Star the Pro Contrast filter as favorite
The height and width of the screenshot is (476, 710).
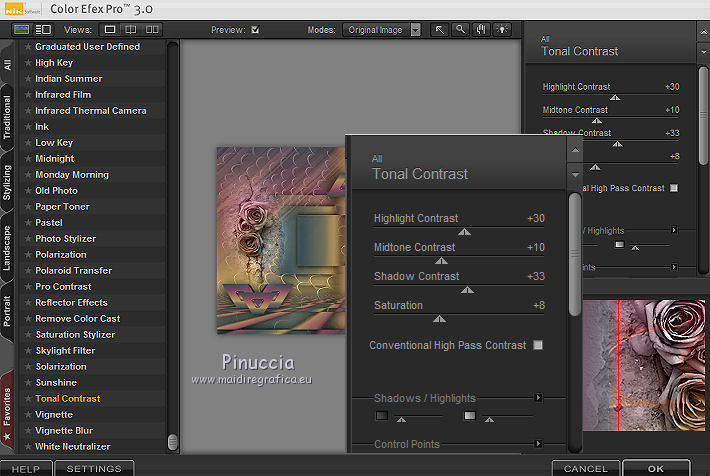click(28, 287)
